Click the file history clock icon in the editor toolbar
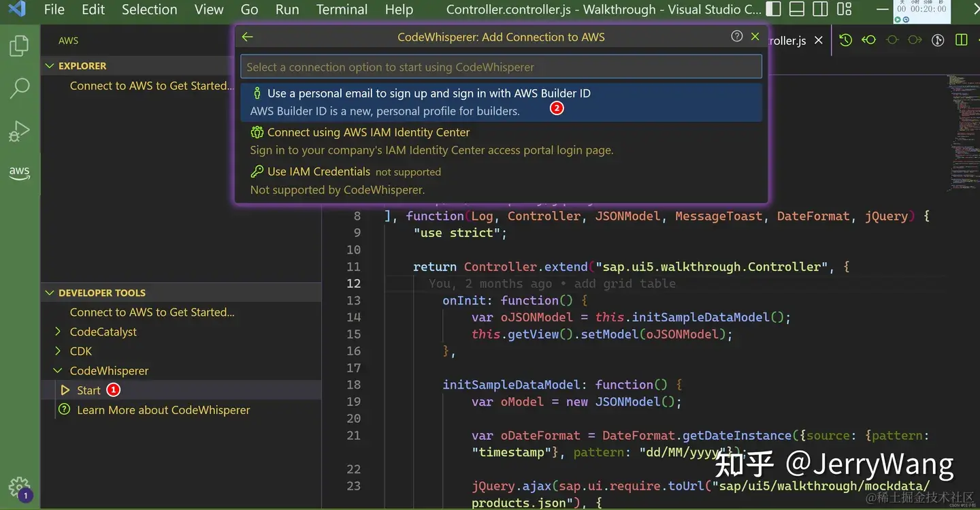The image size is (980, 510). (845, 40)
